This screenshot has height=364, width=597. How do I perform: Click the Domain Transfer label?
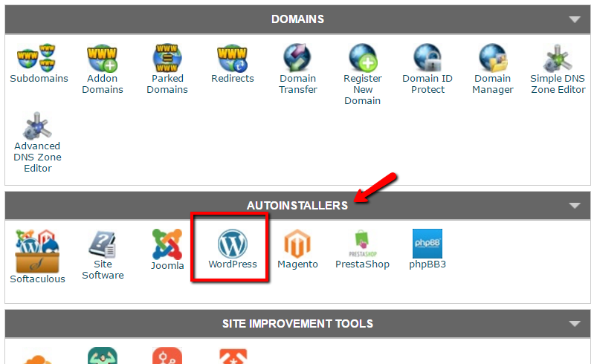tap(297, 84)
